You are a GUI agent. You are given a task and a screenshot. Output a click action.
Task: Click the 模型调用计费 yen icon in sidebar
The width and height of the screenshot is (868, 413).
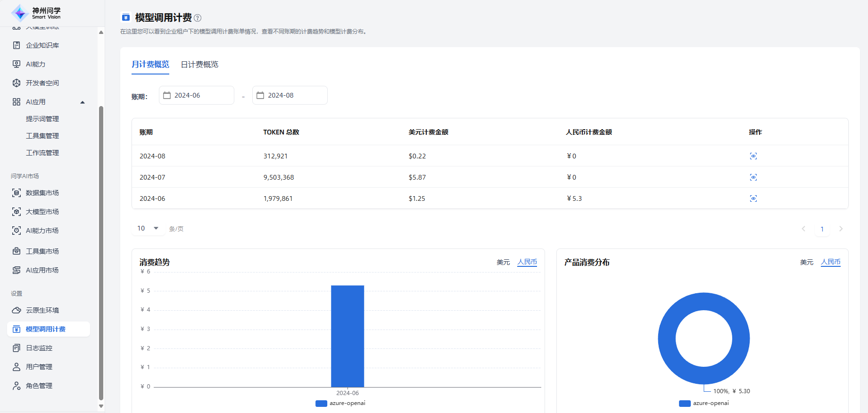(x=17, y=329)
